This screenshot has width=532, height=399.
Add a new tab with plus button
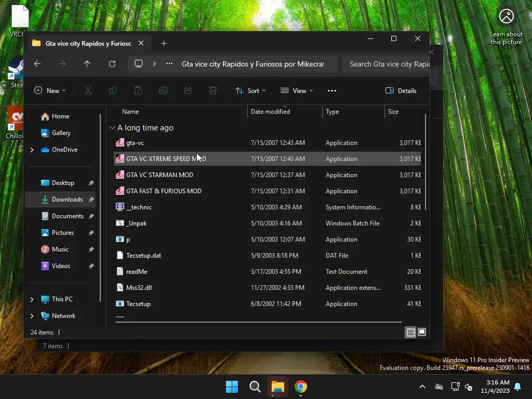click(164, 44)
